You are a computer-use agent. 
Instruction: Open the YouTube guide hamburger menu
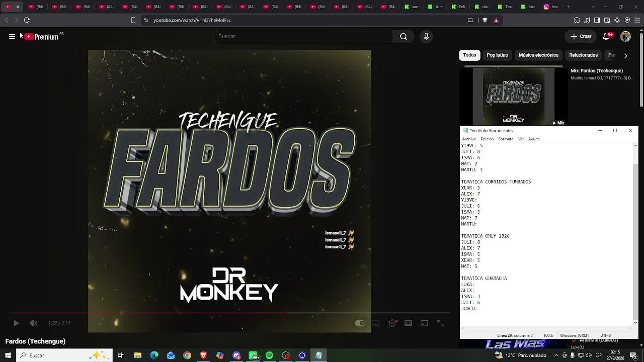pyautogui.click(x=12, y=36)
